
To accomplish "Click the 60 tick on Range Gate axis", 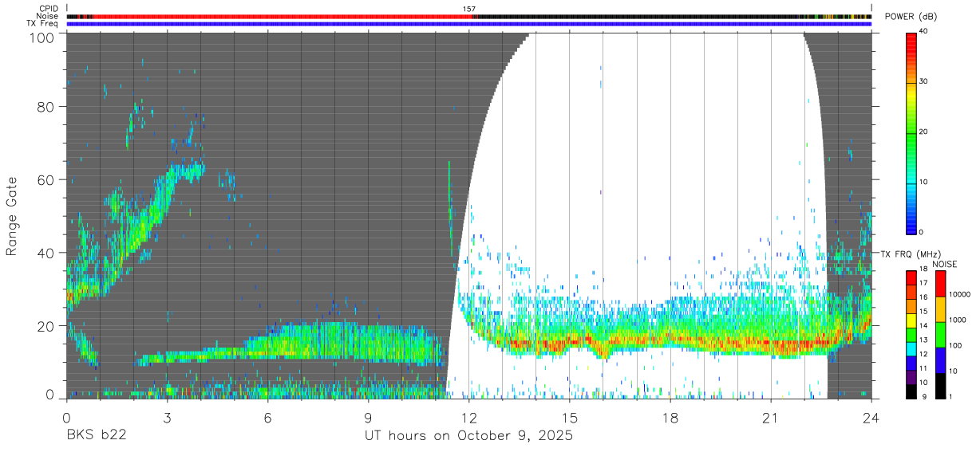I will point(45,180).
